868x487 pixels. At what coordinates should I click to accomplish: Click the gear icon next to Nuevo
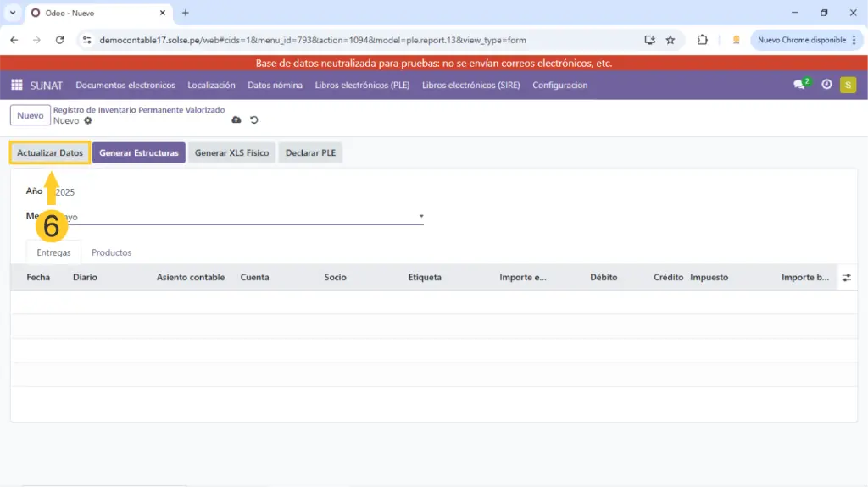coord(88,121)
